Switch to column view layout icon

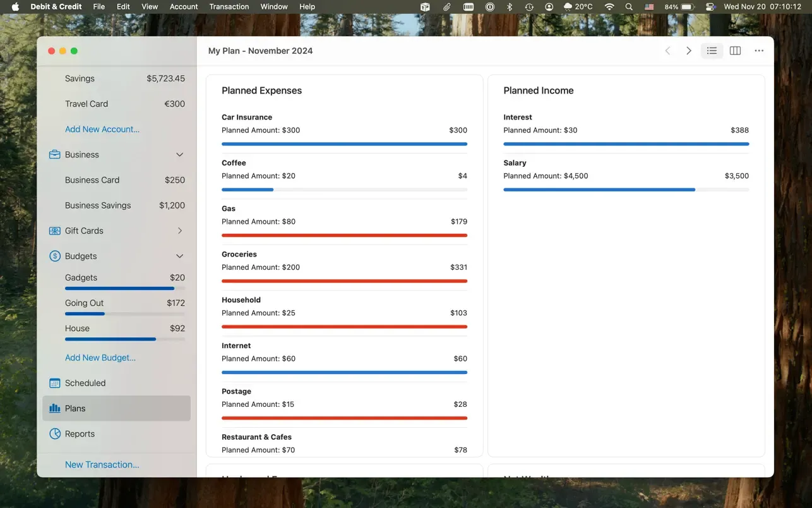tap(735, 51)
